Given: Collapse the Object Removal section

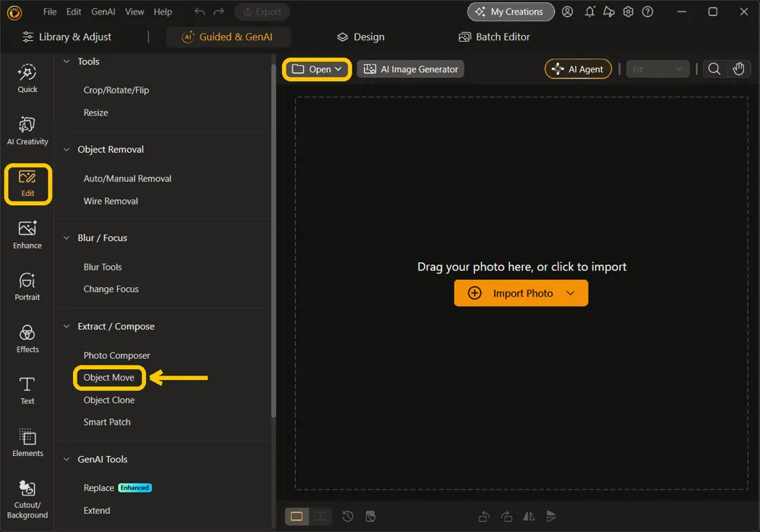Looking at the screenshot, I should point(67,149).
